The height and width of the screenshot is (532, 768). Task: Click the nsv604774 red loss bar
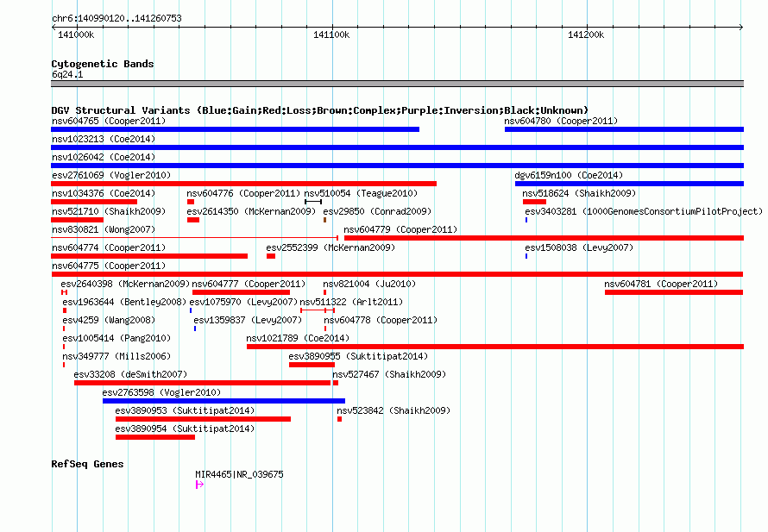(149, 256)
